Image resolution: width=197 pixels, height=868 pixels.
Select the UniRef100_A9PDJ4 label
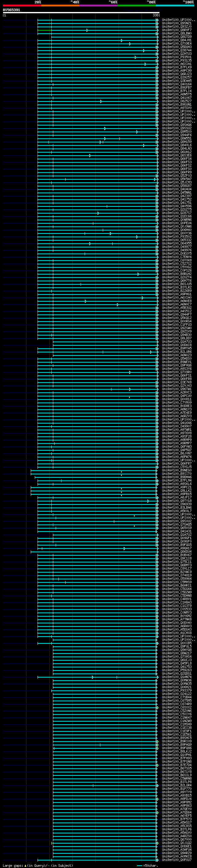point(176,799)
